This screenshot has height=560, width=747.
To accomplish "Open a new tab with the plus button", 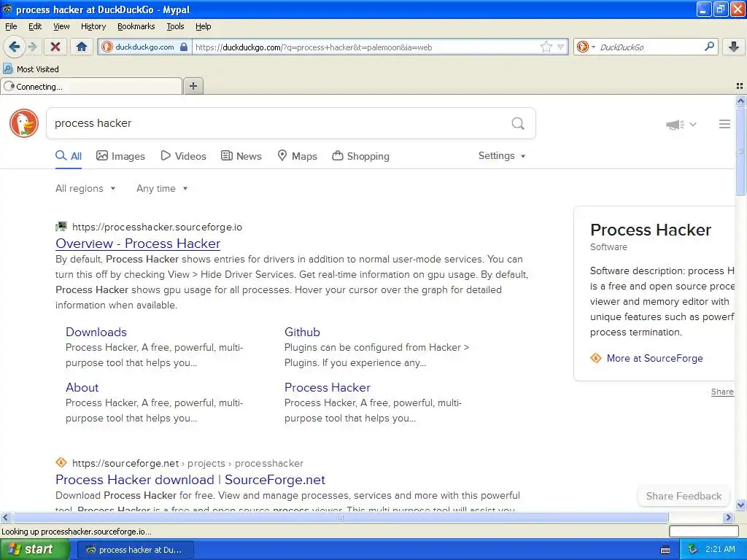I will (x=193, y=86).
